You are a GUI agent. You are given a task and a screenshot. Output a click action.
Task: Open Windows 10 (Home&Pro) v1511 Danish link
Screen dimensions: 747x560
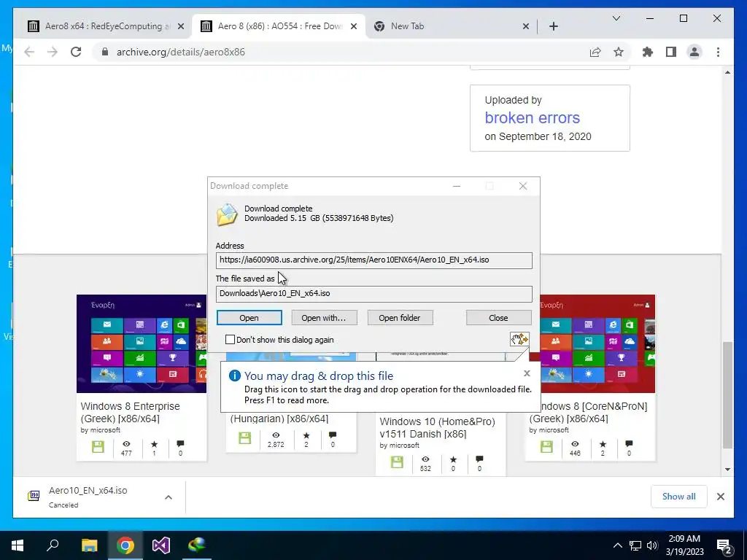point(438,427)
